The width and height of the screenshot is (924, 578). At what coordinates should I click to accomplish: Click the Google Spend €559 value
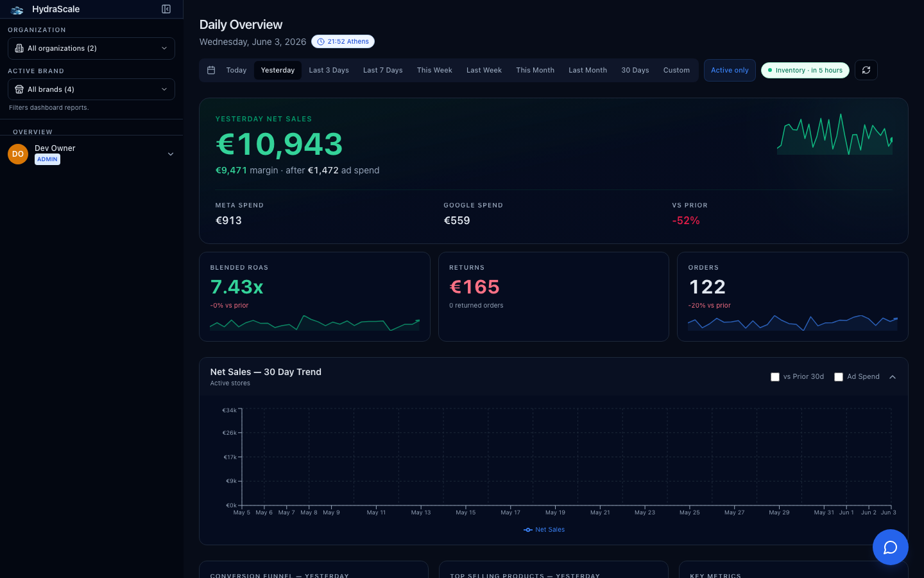(457, 220)
